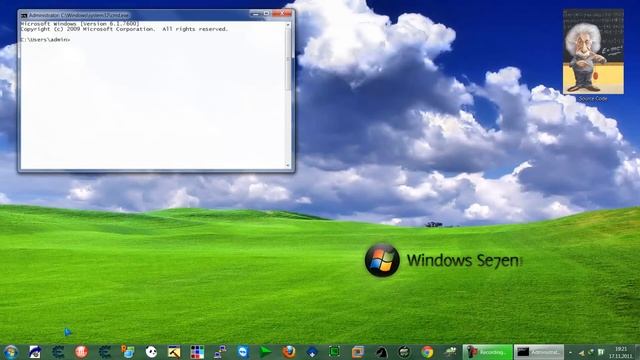Minimize the Administrator cmd window
The width and height of the screenshot is (640, 360).
click(x=256, y=14)
